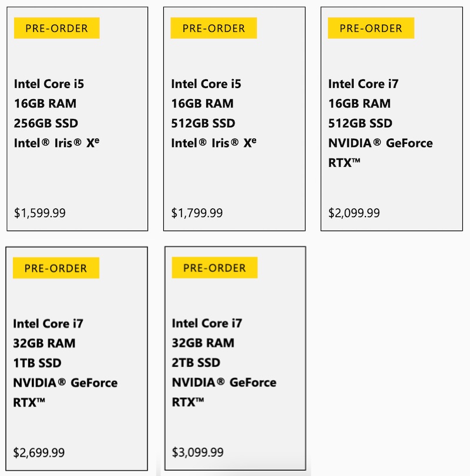Click Intel Core i5 in the $1,599.99 card
The width and height of the screenshot is (470, 476).
pos(49,84)
